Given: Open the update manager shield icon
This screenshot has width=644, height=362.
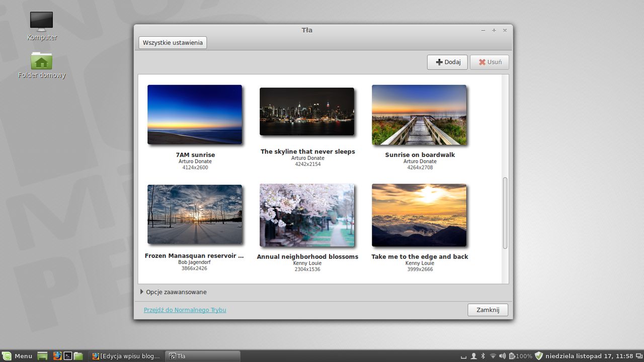Looking at the screenshot, I should click(539, 356).
